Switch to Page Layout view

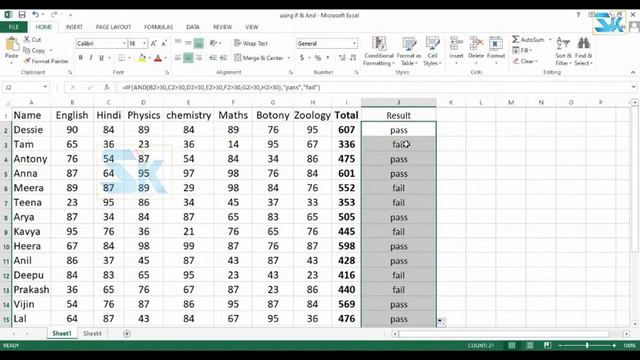[529, 345]
